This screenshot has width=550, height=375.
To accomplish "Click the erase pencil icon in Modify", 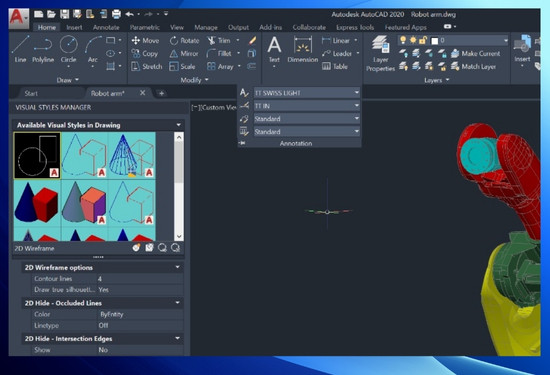I will pyautogui.click(x=252, y=41).
